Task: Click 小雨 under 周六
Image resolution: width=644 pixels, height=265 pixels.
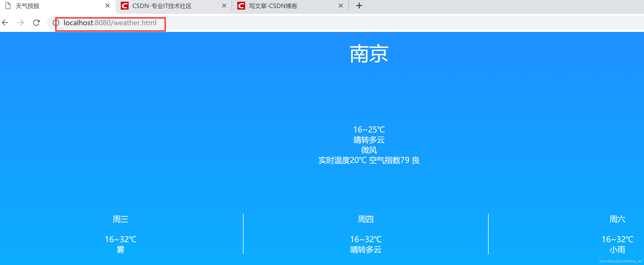Action: click(x=617, y=250)
